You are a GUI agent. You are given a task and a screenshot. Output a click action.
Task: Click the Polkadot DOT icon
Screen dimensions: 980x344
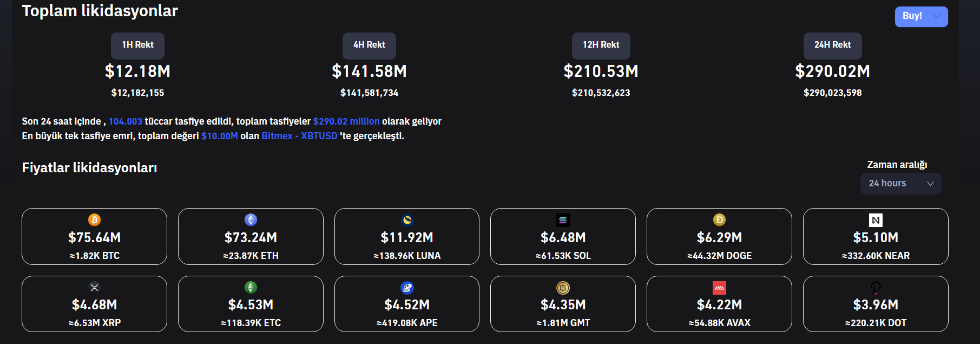click(x=876, y=288)
